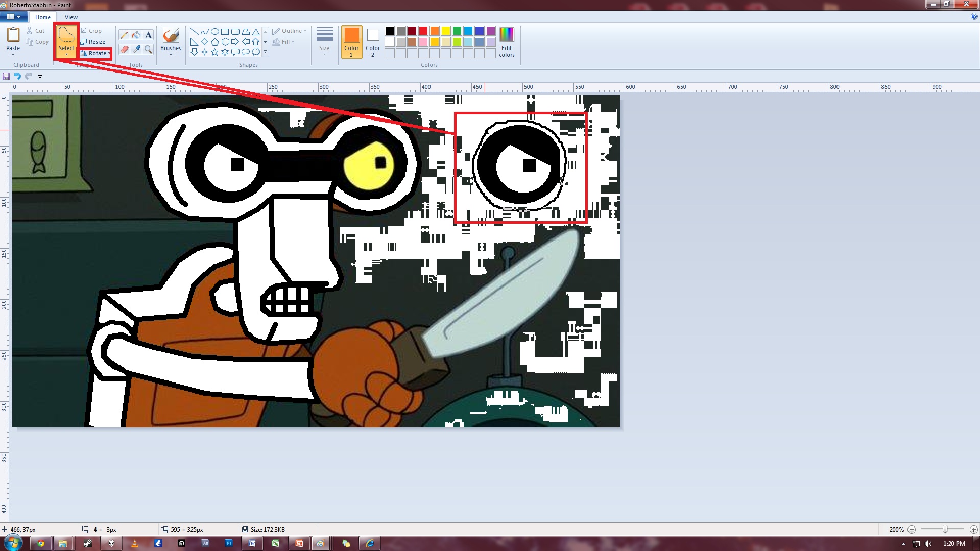The height and width of the screenshot is (551, 980).
Task: Open the Brushes dropdown arrow
Action: [171, 54]
